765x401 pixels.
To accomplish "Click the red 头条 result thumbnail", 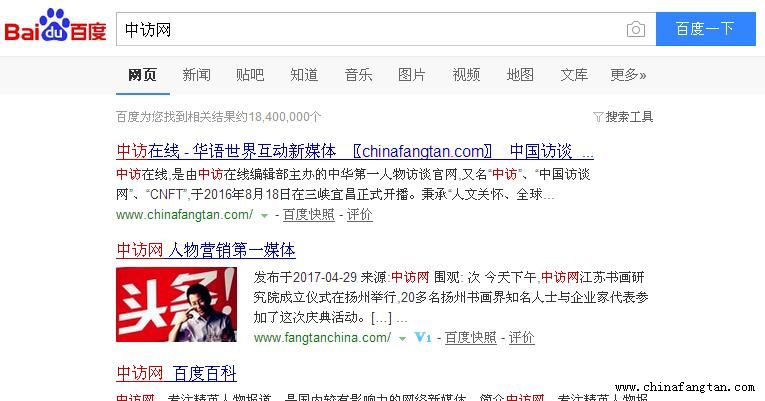I will [x=177, y=304].
